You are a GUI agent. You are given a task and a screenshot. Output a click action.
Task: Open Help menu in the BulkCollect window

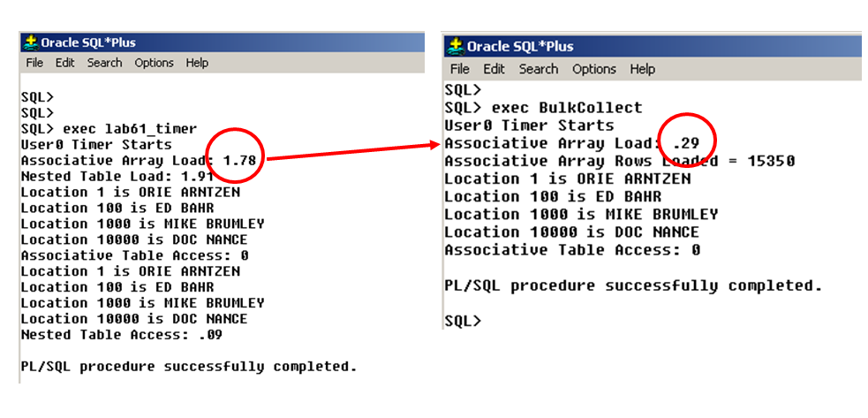pyautogui.click(x=643, y=69)
